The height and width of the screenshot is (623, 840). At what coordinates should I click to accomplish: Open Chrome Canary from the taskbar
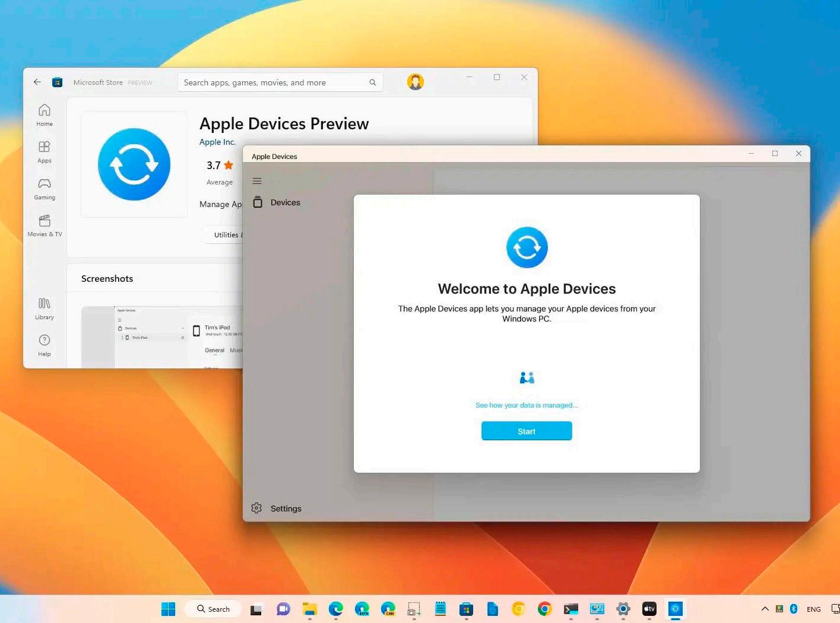click(519, 609)
